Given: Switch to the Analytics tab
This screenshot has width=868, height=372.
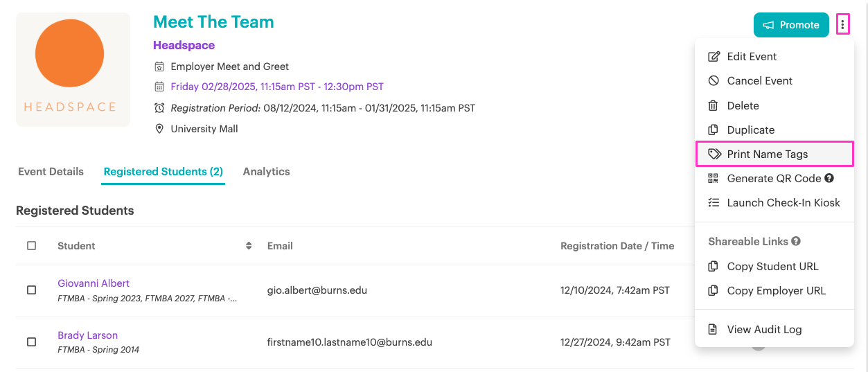Looking at the screenshot, I should tap(266, 172).
